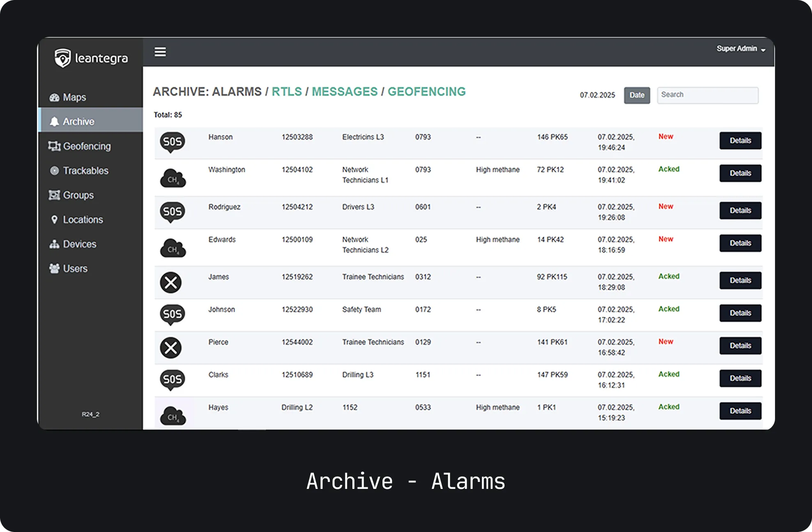Switch to the RTLS archive tab
812x532 pixels.
(x=287, y=92)
